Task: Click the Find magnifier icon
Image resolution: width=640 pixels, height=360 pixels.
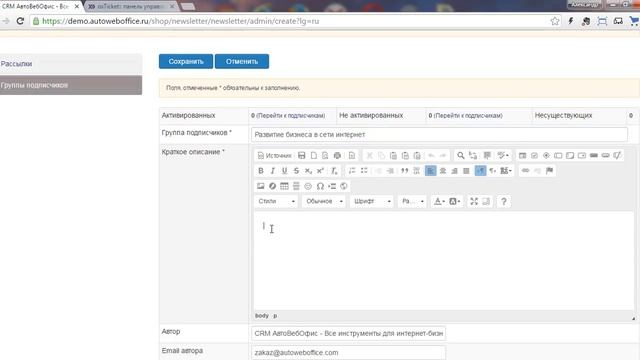Action: 460,156
